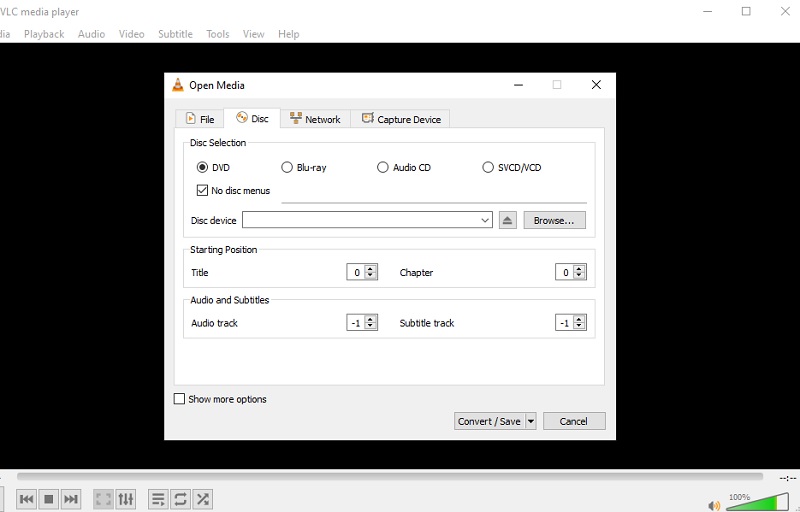800x512 pixels.
Task: Click the Cancel button
Action: click(574, 421)
